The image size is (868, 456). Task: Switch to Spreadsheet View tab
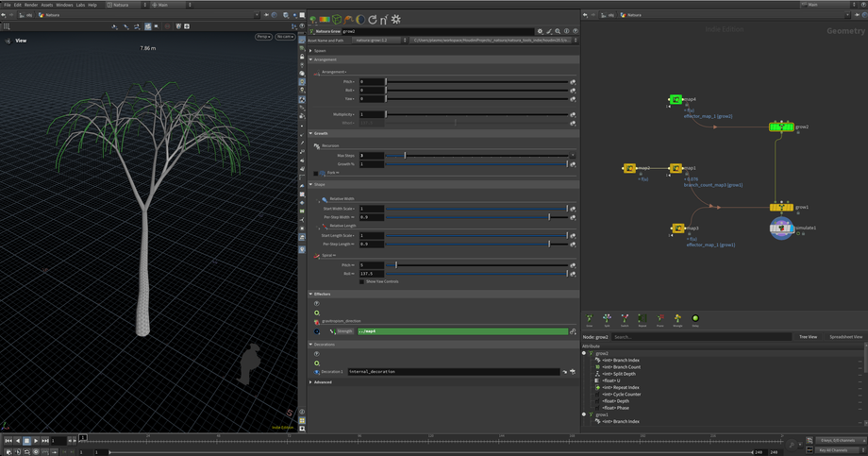[846, 337]
